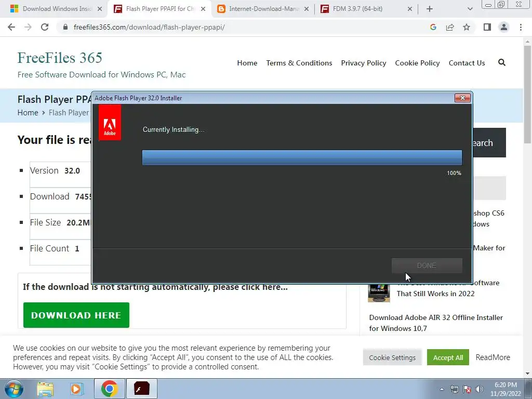
Task: Open a new tab with the plus icon
Action: 430,9
